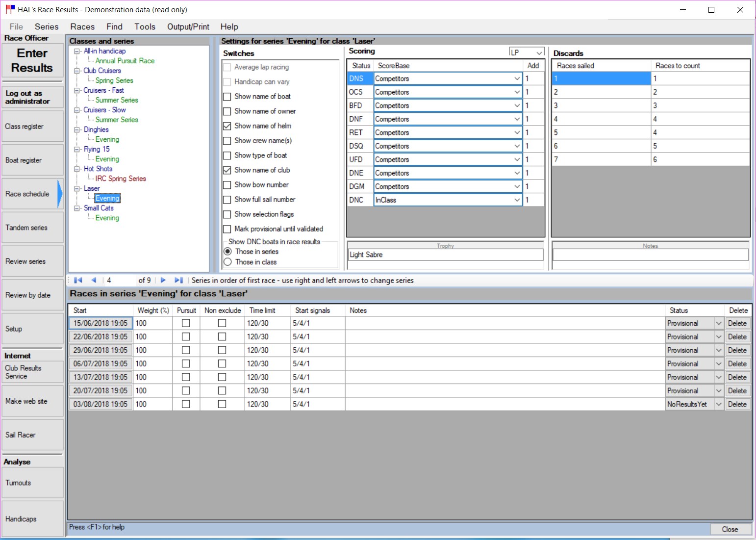
Task: Open Review series page
Action: [32, 261]
